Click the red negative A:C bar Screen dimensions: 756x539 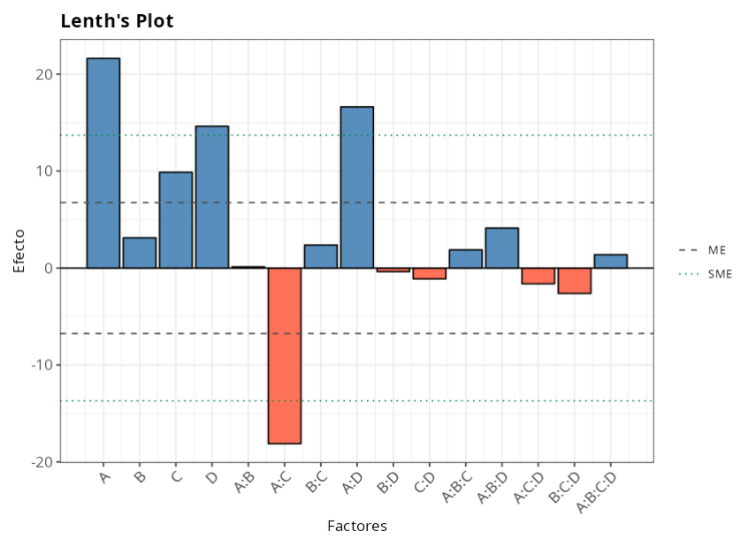point(285,355)
